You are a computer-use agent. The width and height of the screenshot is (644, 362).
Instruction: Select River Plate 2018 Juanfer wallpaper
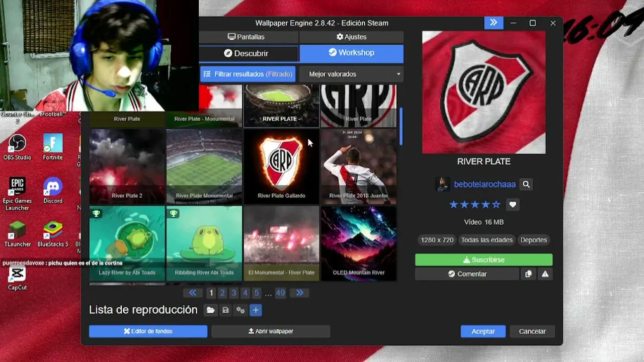359,166
